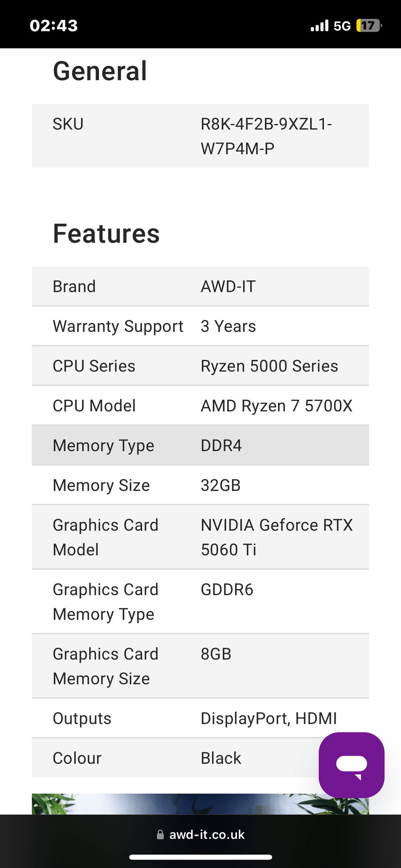
Task: Click the Warranty Support row
Action: [x=200, y=326]
